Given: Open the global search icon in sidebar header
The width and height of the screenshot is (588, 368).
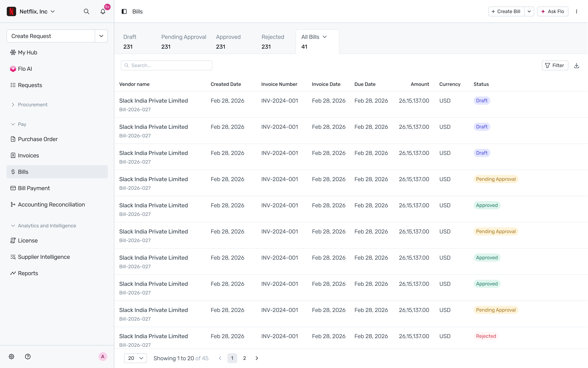Looking at the screenshot, I should pos(87,11).
